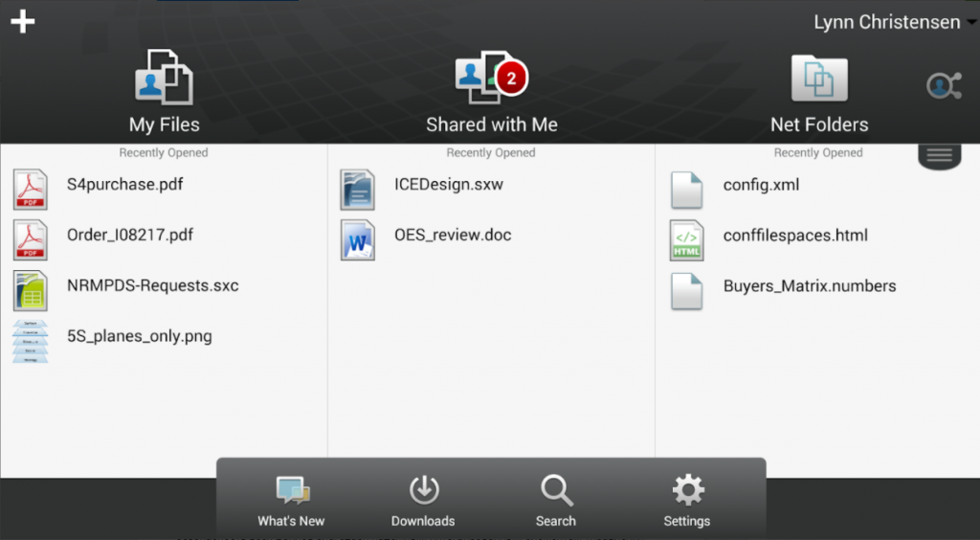Click the share user icon beside Net Folders

point(944,85)
